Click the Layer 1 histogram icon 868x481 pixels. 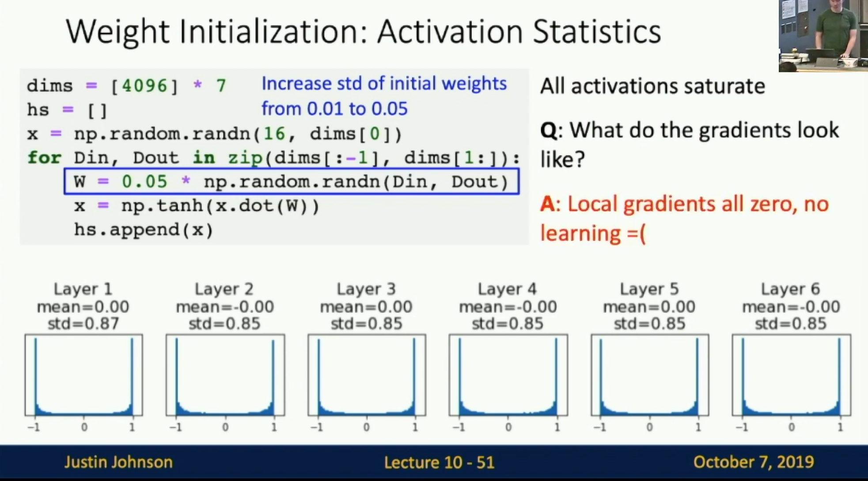[x=83, y=376]
